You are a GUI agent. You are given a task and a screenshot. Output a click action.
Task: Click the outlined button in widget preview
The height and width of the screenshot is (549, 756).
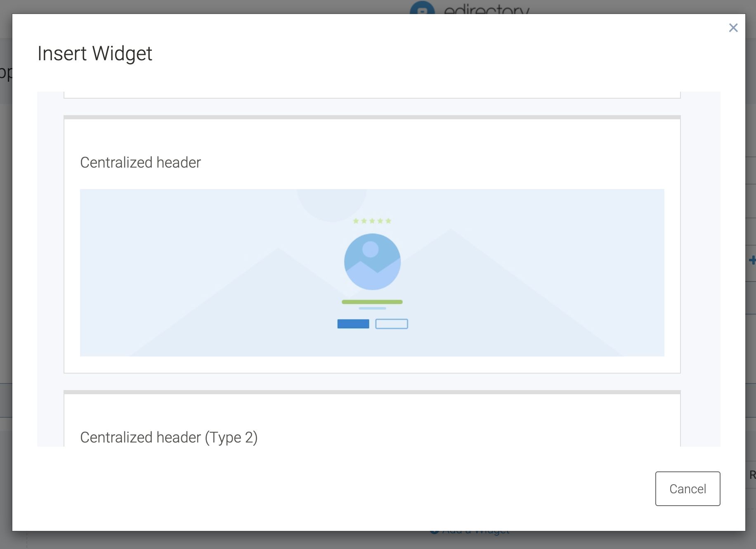pyautogui.click(x=392, y=324)
